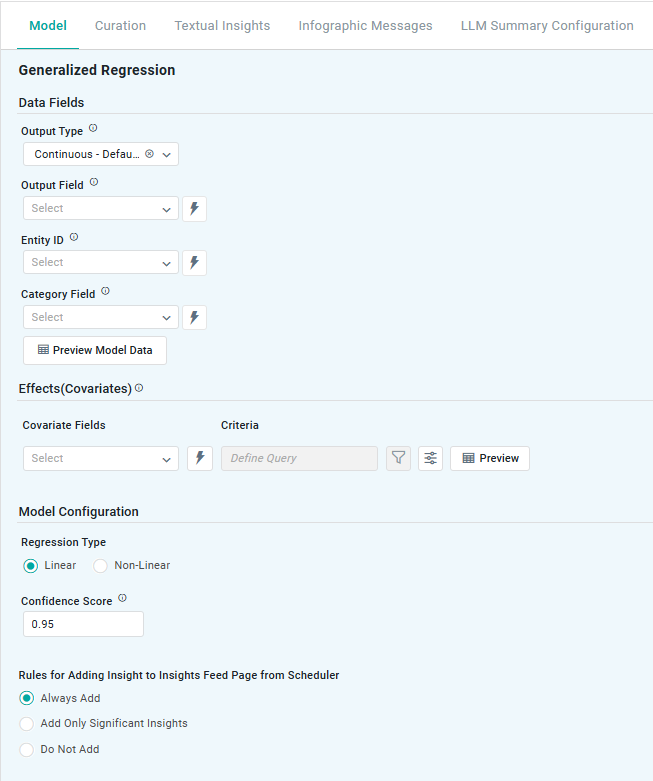The image size is (653, 781).
Task: Click the info icon next to Output Type
Action: click(93, 129)
